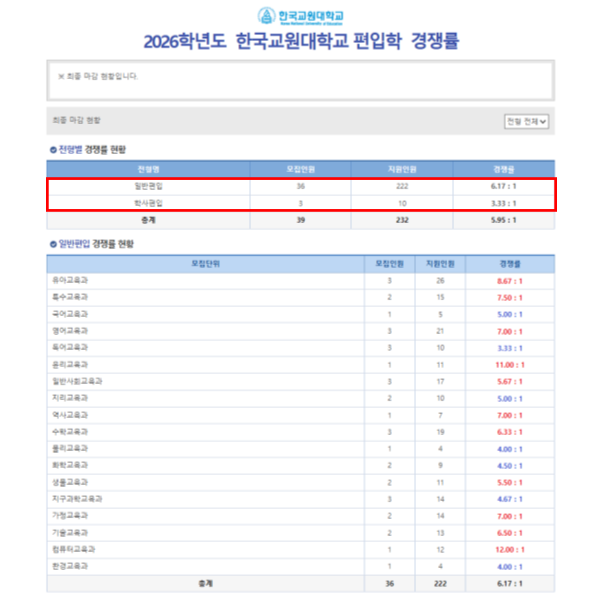The height and width of the screenshot is (600, 600).
Task: Select the 물리교육과 row
Action: tap(301, 449)
